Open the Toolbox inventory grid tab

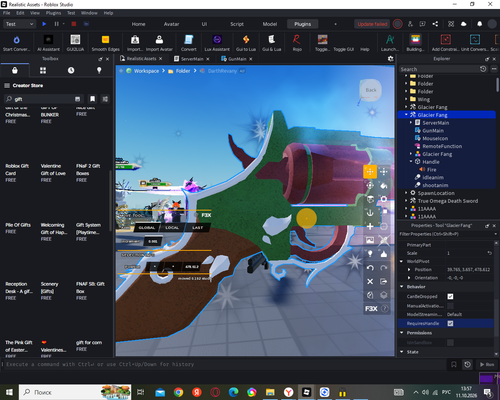43,70
